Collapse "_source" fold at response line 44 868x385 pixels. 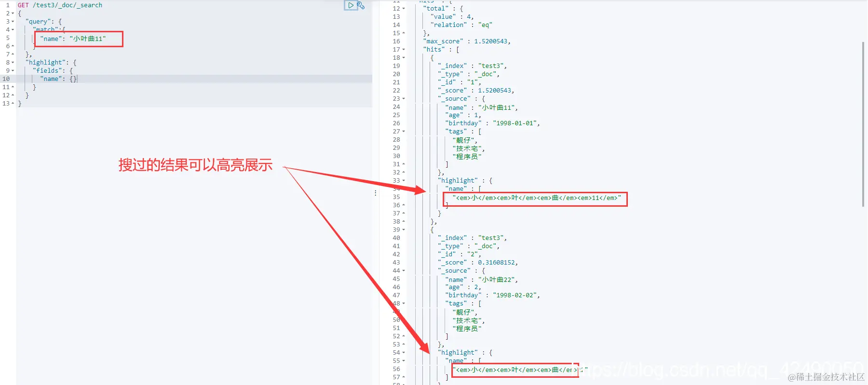pos(404,271)
